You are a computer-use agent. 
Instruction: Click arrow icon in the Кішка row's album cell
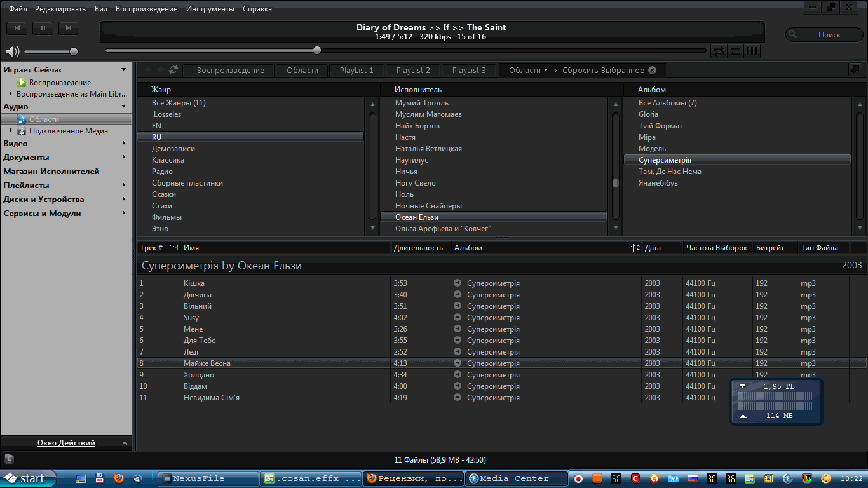click(458, 283)
